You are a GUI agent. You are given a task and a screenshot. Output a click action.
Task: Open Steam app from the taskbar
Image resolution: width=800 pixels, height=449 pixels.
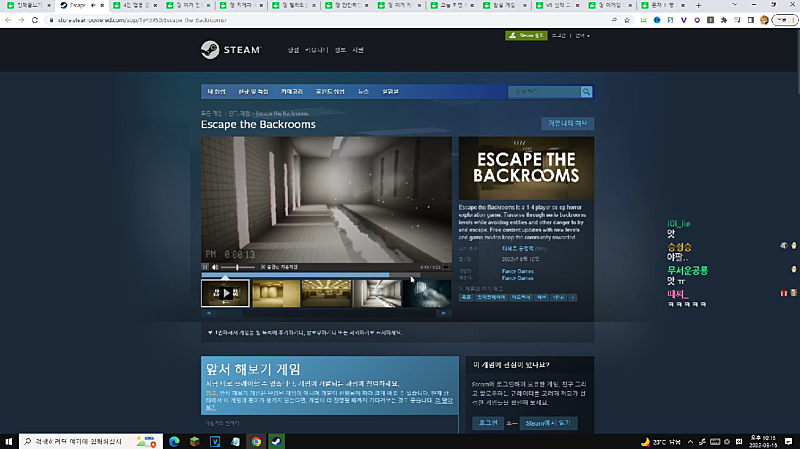pyautogui.click(x=277, y=441)
